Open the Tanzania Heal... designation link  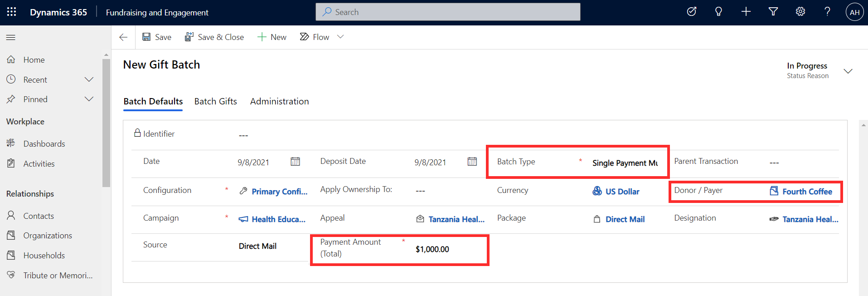[810, 219]
